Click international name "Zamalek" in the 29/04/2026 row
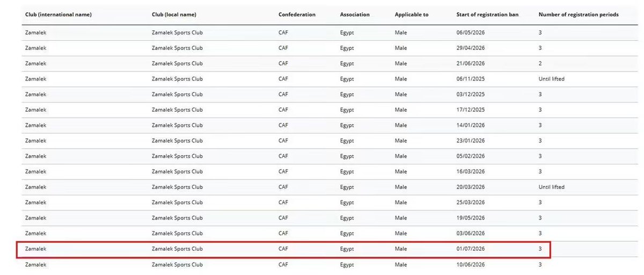The width and height of the screenshot is (644, 275). pyautogui.click(x=36, y=48)
